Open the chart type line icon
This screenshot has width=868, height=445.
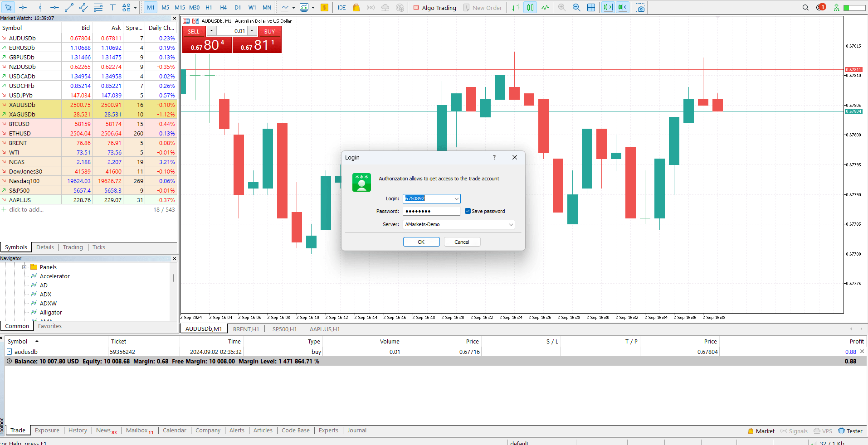(x=285, y=7)
